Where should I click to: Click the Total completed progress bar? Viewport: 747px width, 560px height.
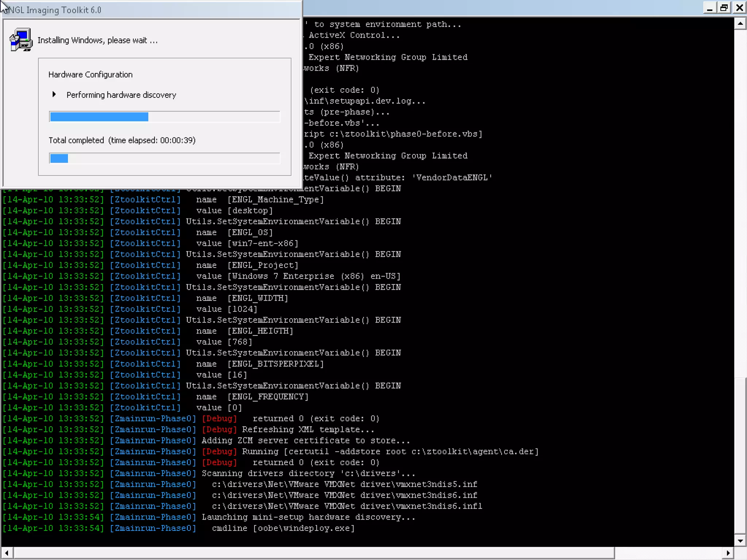[x=165, y=158]
